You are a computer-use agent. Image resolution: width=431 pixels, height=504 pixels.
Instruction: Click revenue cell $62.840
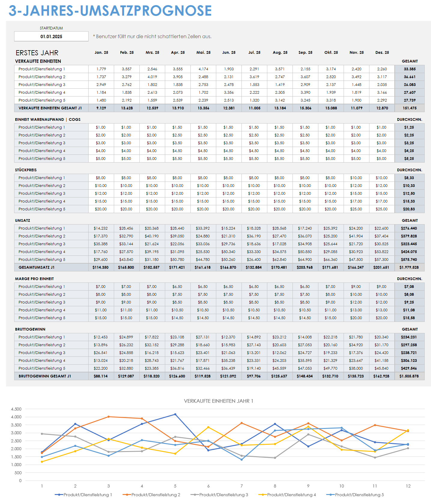(x=280, y=260)
